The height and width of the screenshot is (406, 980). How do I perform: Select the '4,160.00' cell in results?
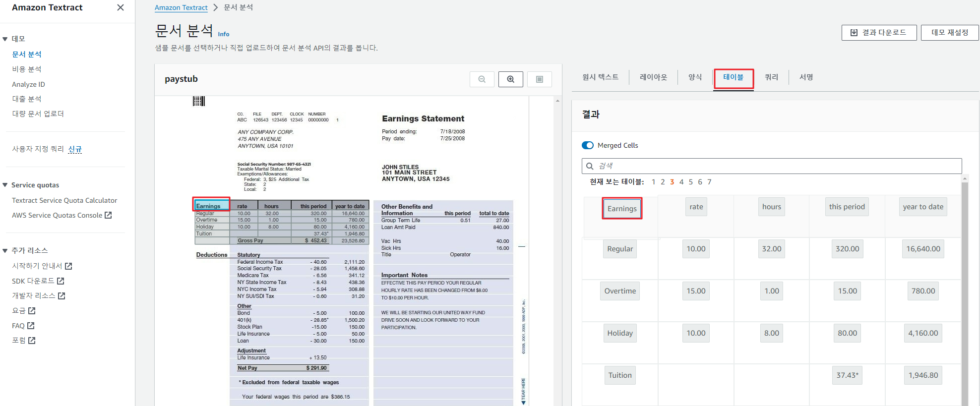pyautogui.click(x=923, y=333)
